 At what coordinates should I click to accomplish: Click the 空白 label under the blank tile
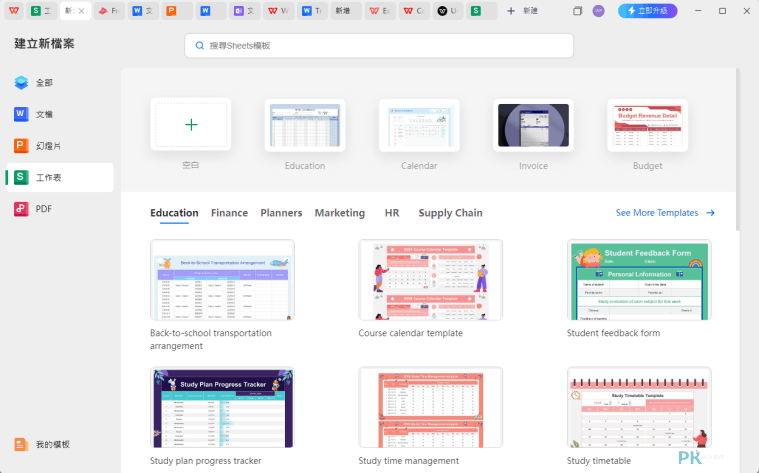coord(191,166)
